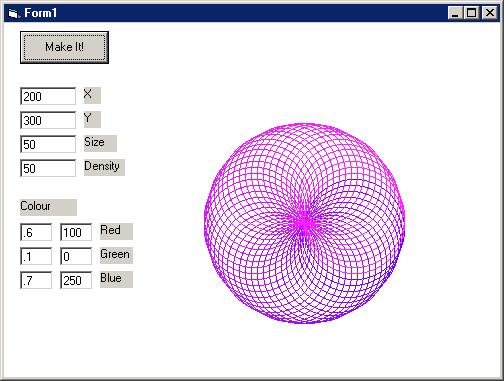Maximize the Form1 window
This screenshot has width=504, height=381.
(471, 13)
